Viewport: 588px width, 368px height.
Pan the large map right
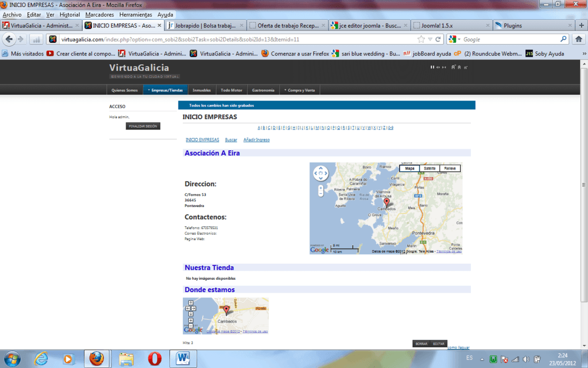(x=326, y=173)
